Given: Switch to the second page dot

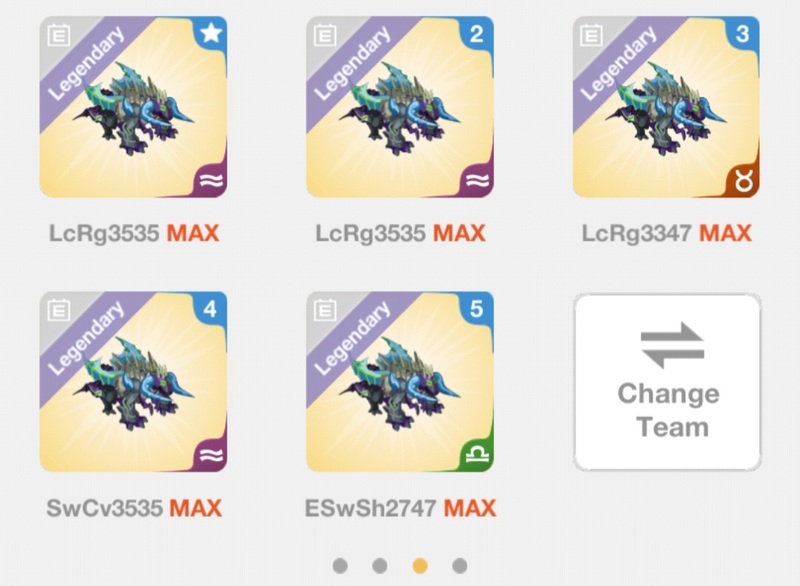Looking at the screenshot, I should pyautogui.click(x=380, y=566).
